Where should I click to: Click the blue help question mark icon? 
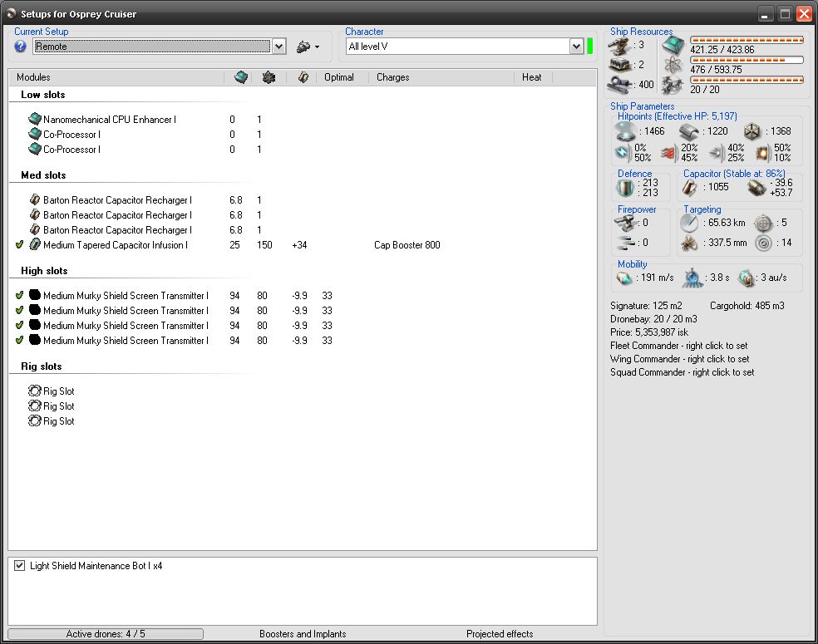(x=20, y=47)
